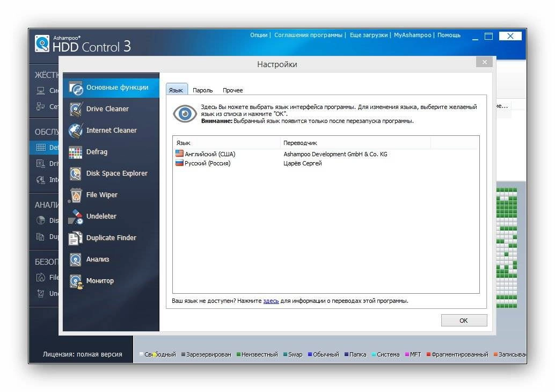Click the Неизвестный green legend swatch
555x392 pixels.
(x=238, y=354)
